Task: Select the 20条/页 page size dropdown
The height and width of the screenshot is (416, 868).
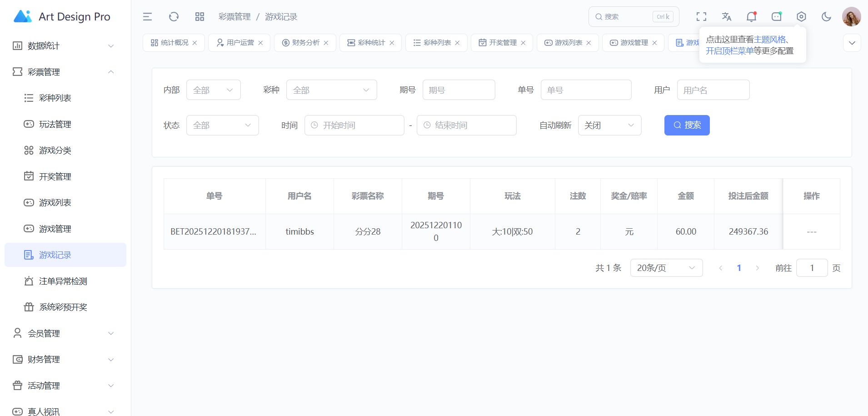Action: click(666, 268)
